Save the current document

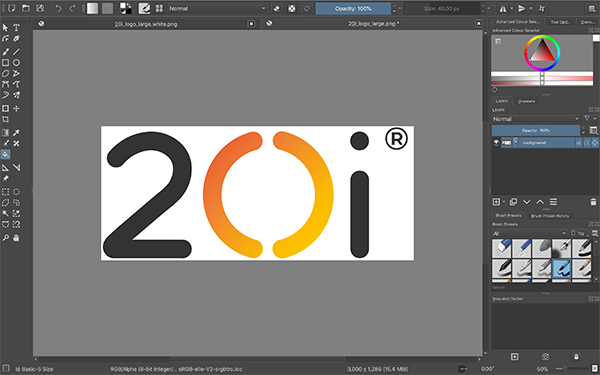point(40,8)
